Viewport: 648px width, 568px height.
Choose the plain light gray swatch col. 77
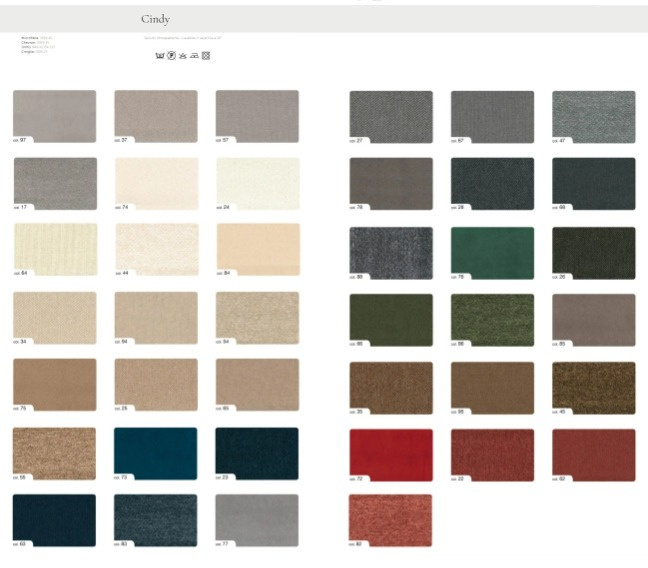point(257,519)
